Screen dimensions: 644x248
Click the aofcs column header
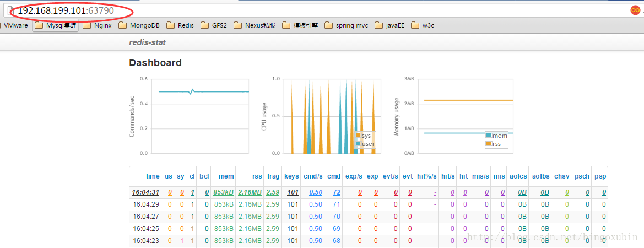[x=518, y=176]
